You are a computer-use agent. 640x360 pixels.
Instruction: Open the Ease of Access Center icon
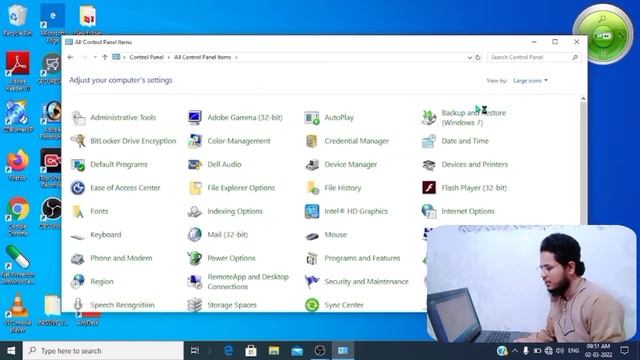[x=78, y=188]
